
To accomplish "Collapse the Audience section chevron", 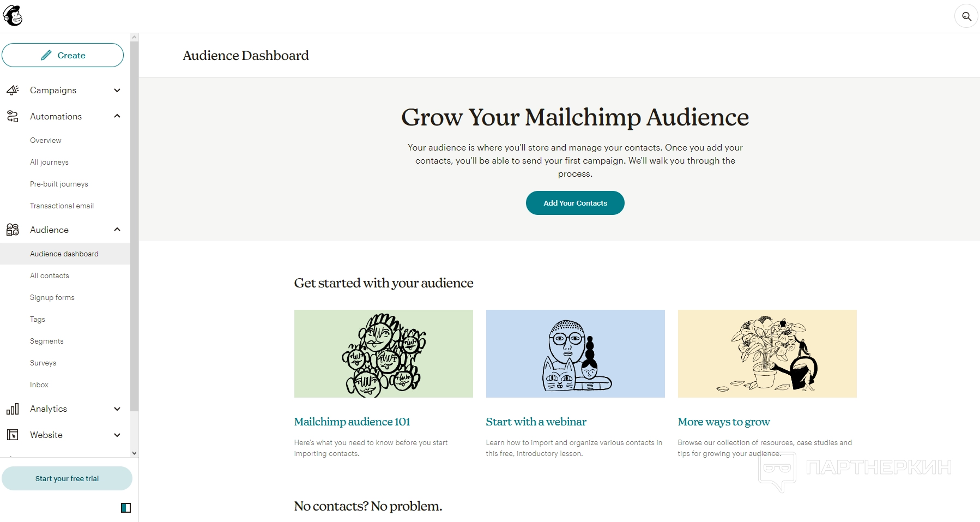I will click(117, 230).
